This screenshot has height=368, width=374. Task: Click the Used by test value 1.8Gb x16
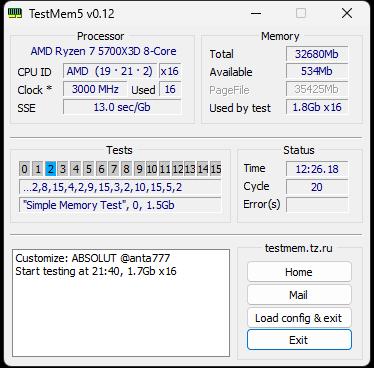(x=317, y=107)
